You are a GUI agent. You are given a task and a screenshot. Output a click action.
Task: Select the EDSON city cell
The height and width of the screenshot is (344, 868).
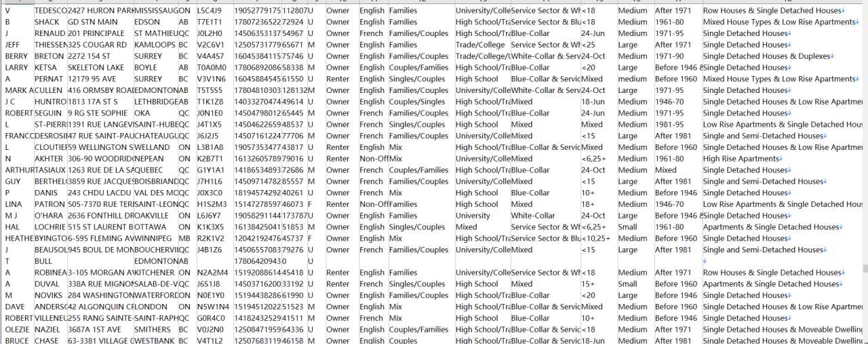(155, 22)
